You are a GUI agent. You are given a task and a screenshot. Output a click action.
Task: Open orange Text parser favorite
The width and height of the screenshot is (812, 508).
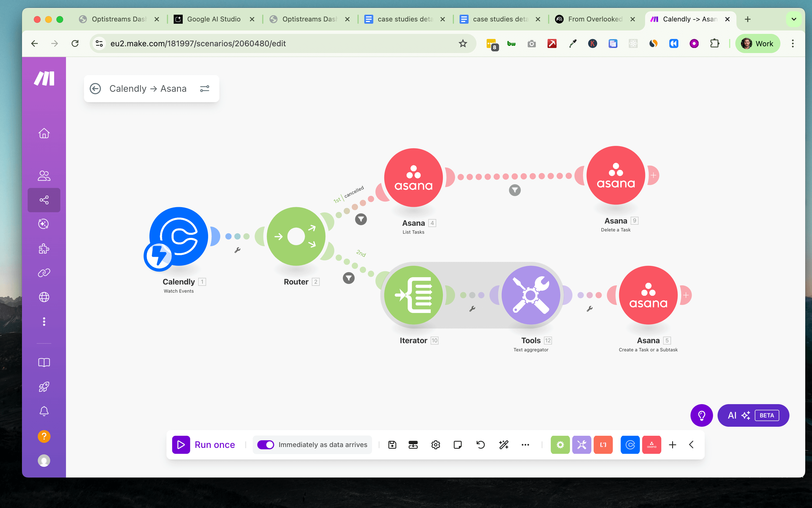point(603,444)
